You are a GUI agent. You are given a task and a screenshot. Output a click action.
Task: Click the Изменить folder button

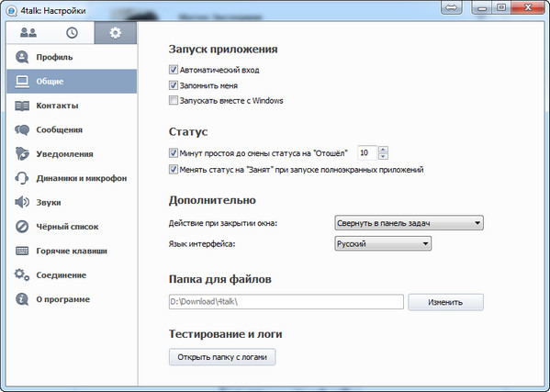[x=445, y=302]
